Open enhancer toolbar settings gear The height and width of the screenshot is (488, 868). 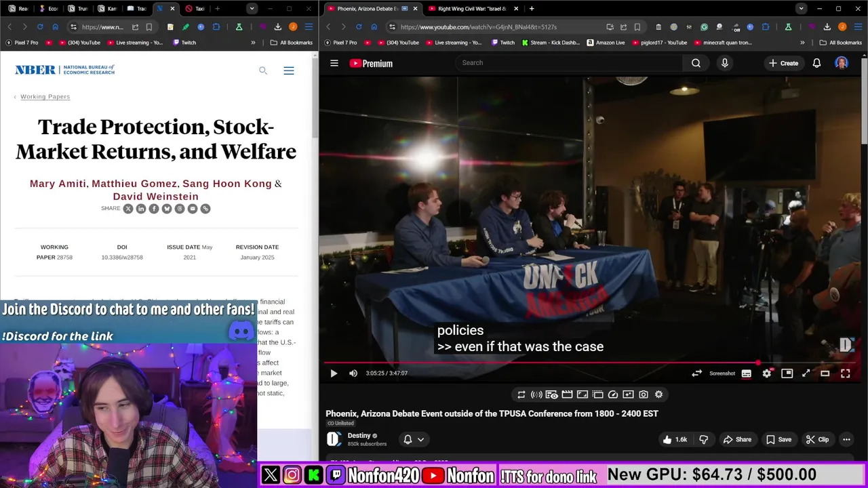[658, 394]
